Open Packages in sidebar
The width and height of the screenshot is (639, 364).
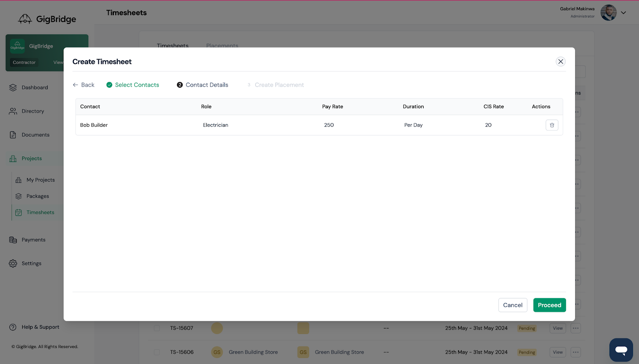tap(38, 196)
